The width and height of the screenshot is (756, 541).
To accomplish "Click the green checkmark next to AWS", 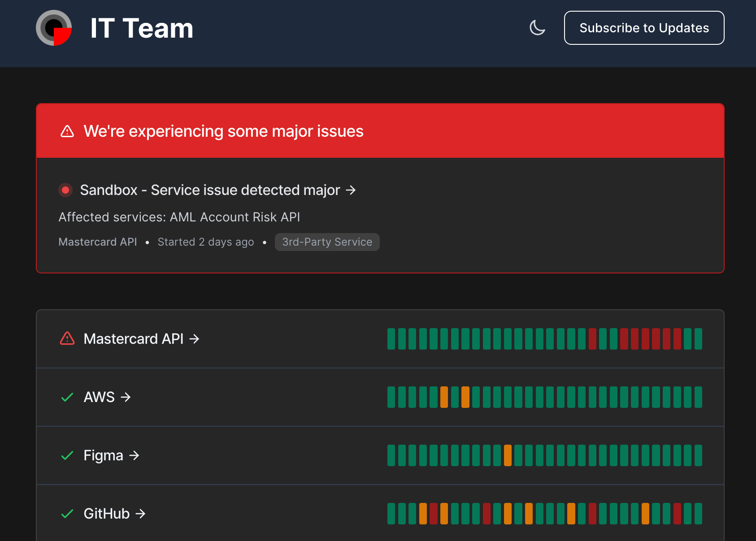I will coord(67,397).
